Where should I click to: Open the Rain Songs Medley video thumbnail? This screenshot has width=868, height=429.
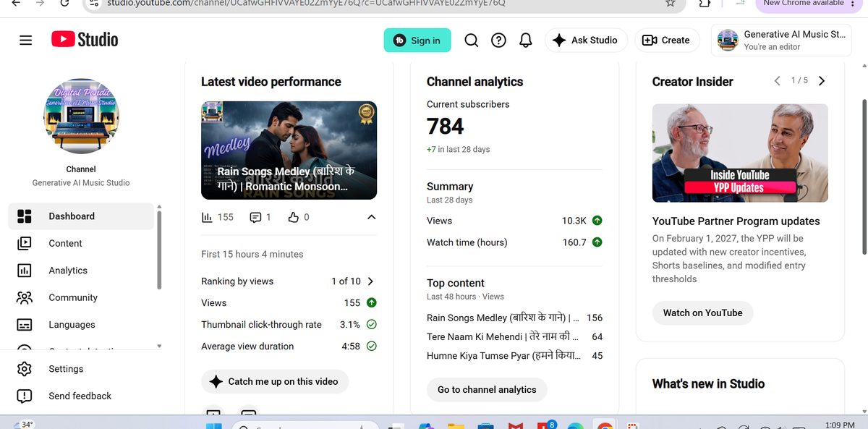pos(289,150)
